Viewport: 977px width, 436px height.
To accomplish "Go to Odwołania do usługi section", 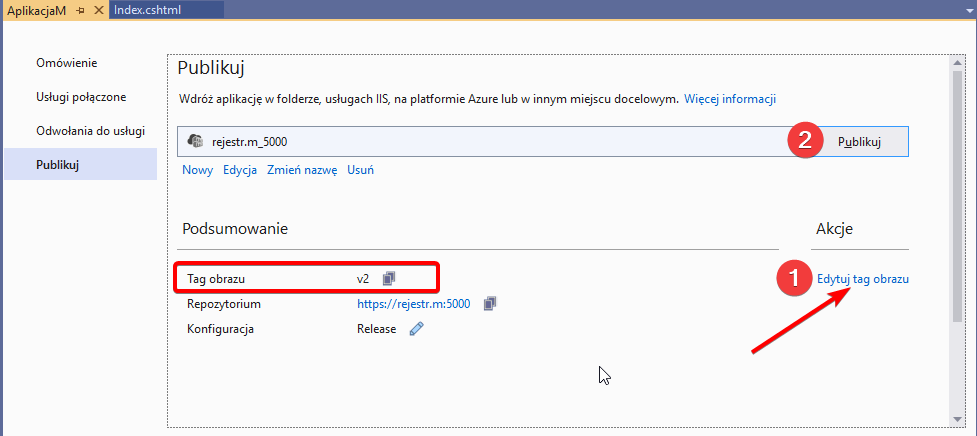I will [90, 130].
